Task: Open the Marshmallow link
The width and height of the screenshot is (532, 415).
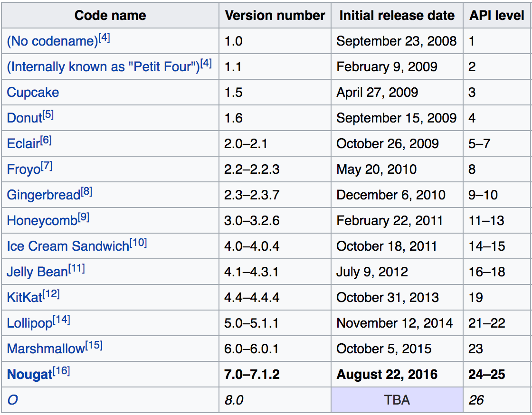Action: (x=46, y=349)
